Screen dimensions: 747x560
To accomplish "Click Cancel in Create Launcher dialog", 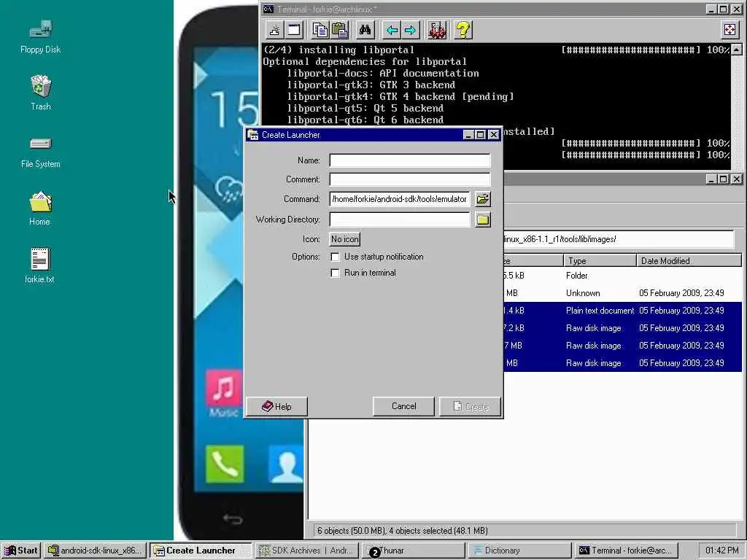I will (x=403, y=407).
